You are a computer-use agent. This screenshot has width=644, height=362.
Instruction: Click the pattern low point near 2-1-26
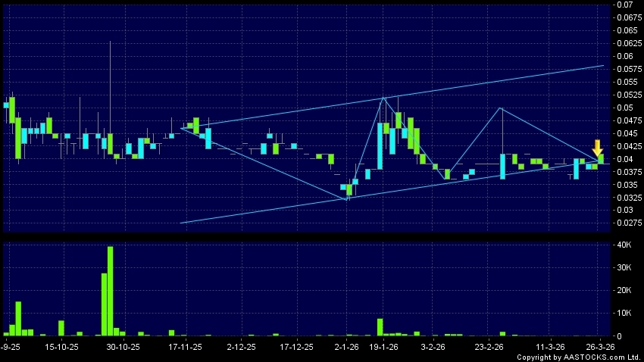coord(347,199)
